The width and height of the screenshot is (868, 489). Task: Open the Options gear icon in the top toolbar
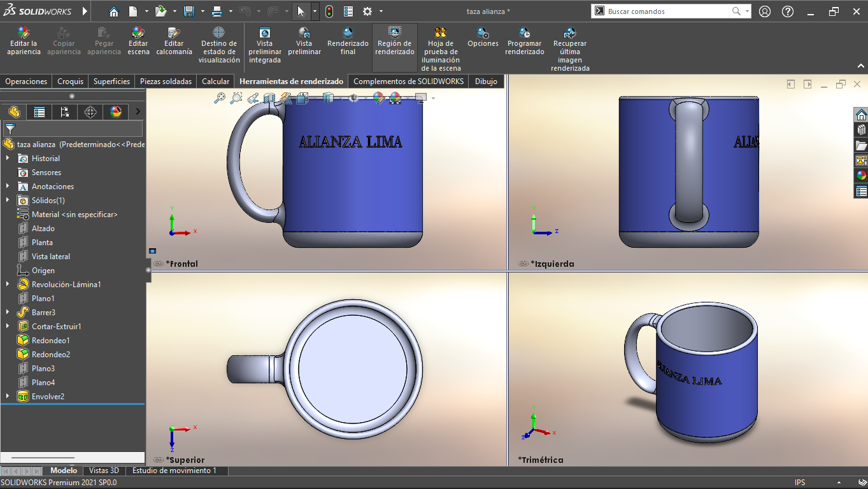click(367, 11)
